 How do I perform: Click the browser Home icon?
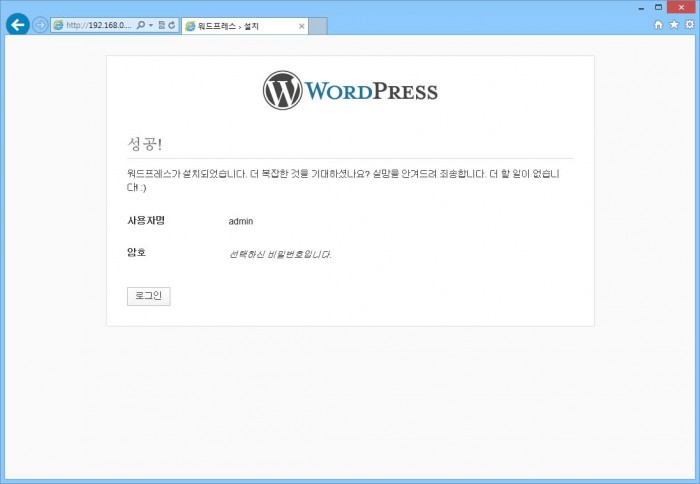click(658, 25)
